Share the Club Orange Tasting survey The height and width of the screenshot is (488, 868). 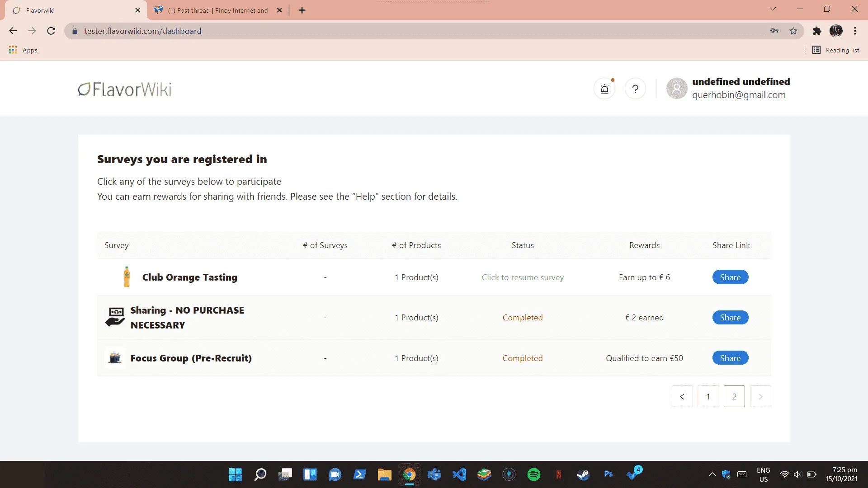click(x=731, y=277)
